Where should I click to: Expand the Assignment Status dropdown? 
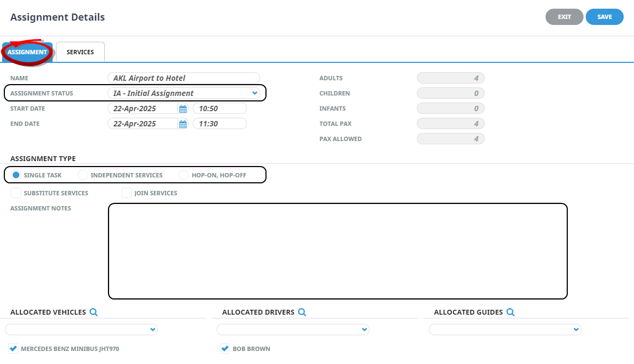coord(255,93)
